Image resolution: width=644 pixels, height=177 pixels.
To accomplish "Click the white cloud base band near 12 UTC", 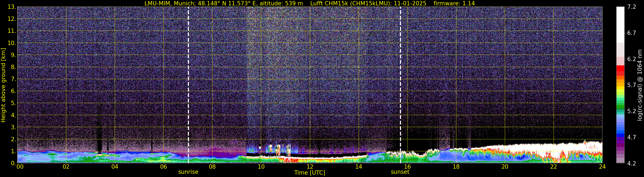I will point(310,157).
